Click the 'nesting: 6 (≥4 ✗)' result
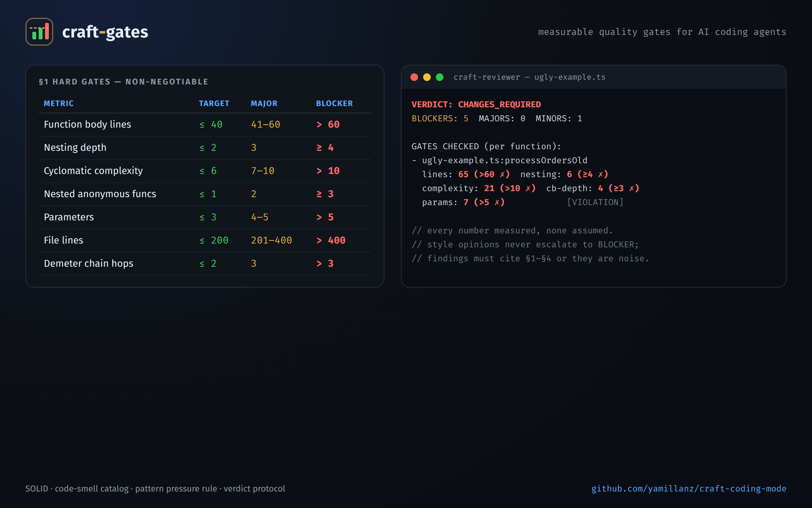Image resolution: width=812 pixels, height=508 pixels. pos(564,174)
